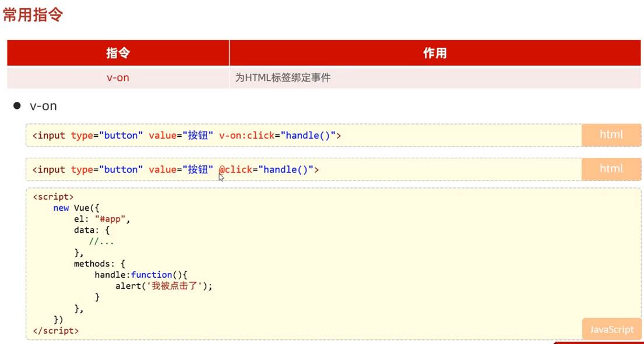This screenshot has height=344, width=644.
Task: Click the 指令 table header cell
Action: [x=118, y=53]
